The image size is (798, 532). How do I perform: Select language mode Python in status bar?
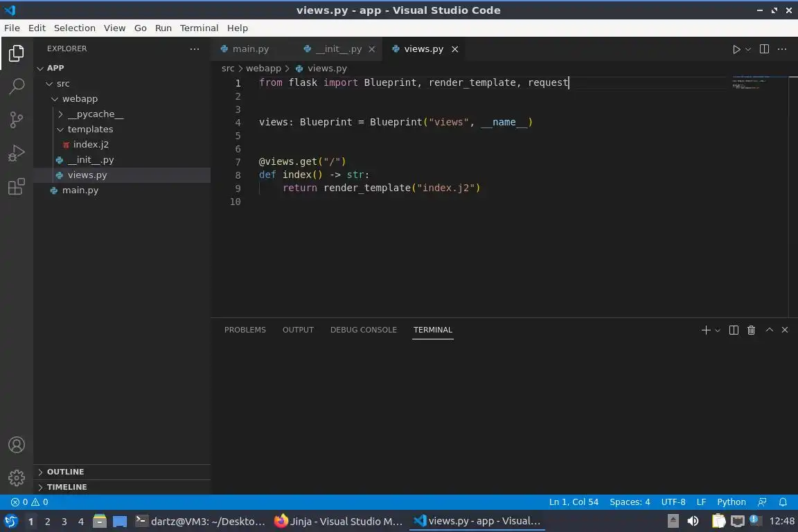point(731,502)
